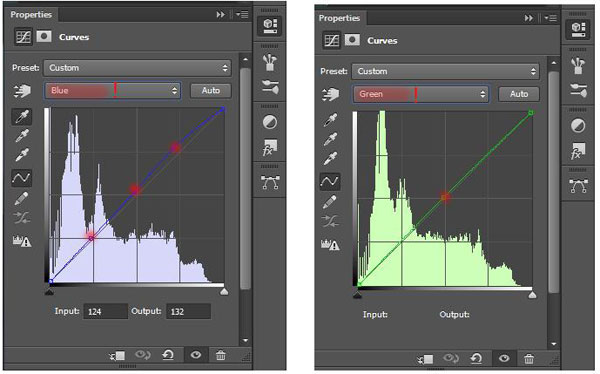Screen dimensions: 600x374
Task: Click histogram clipping warning icon in Blue panel
Action: (x=22, y=241)
